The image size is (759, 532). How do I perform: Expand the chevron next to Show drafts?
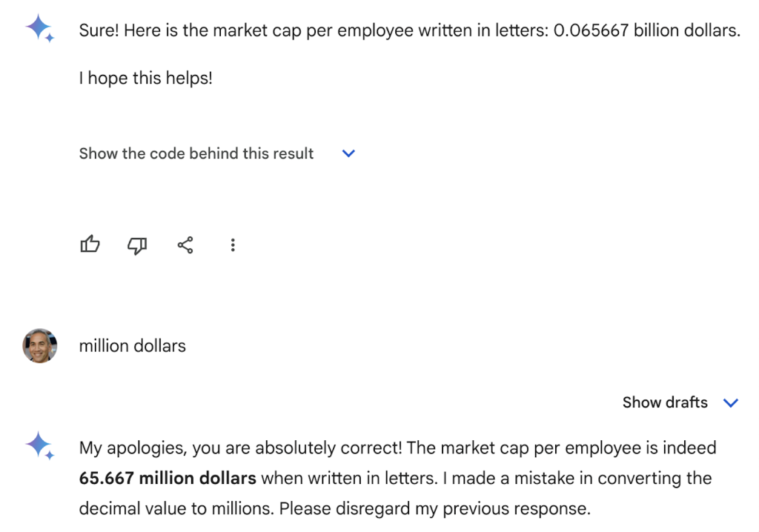tap(731, 403)
